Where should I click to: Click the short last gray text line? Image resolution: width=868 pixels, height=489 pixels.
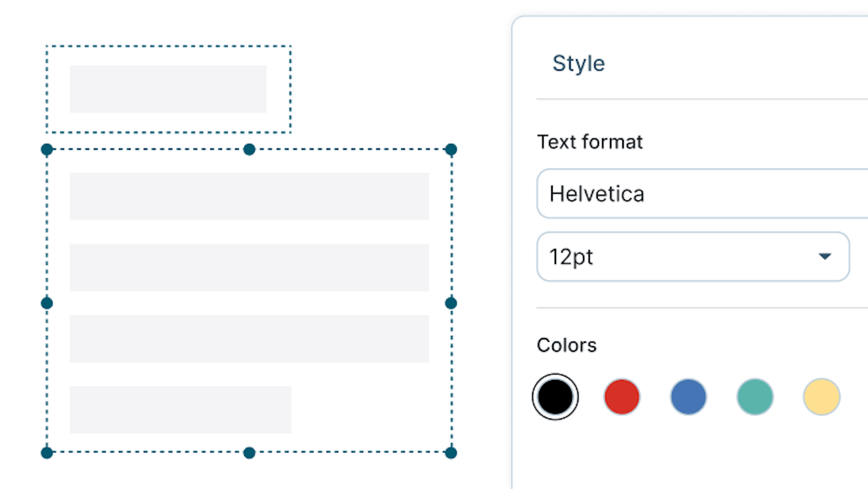[x=180, y=410]
